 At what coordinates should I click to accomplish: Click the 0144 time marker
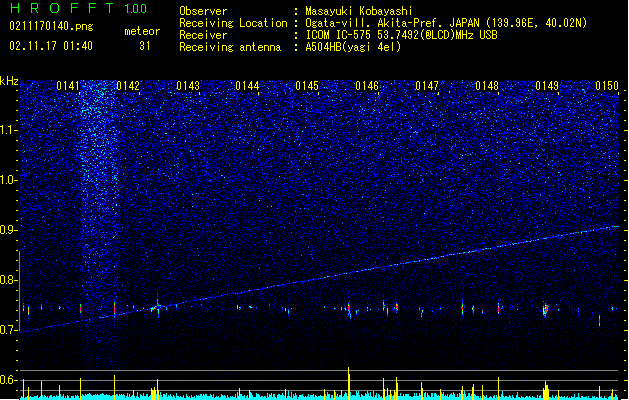pyautogui.click(x=247, y=86)
